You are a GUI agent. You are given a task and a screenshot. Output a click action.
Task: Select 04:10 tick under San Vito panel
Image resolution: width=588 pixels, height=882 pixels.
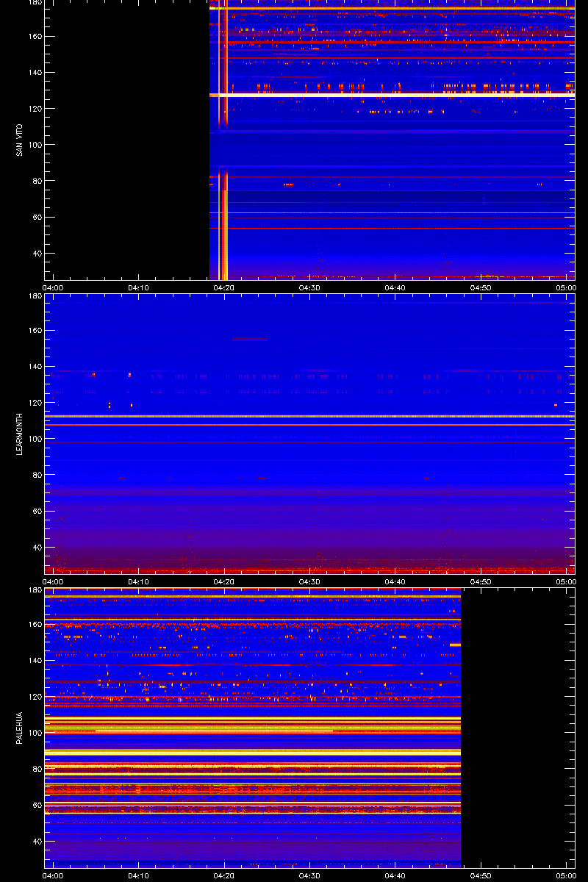(139, 287)
